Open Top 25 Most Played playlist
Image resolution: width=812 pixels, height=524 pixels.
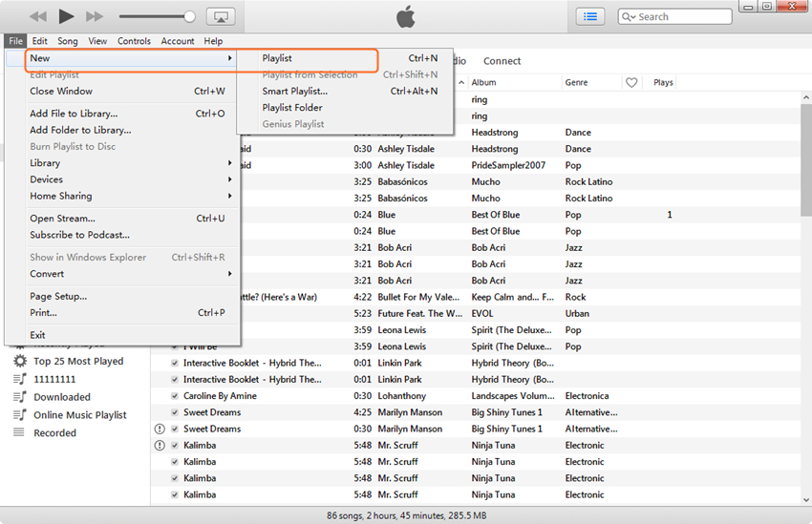coord(78,361)
